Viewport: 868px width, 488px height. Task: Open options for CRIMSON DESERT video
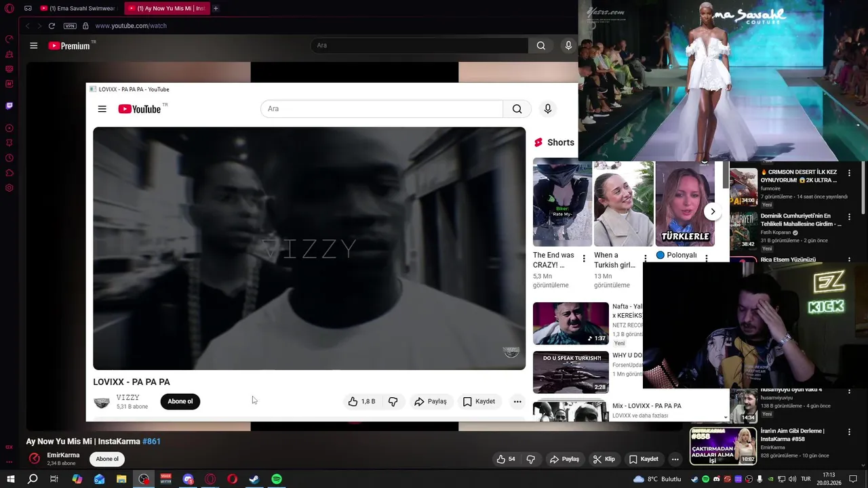pyautogui.click(x=849, y=174)
